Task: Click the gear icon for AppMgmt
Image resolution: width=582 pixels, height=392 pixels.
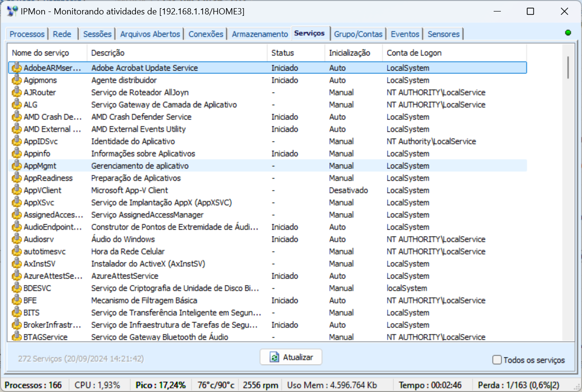Action: [16, 166]
